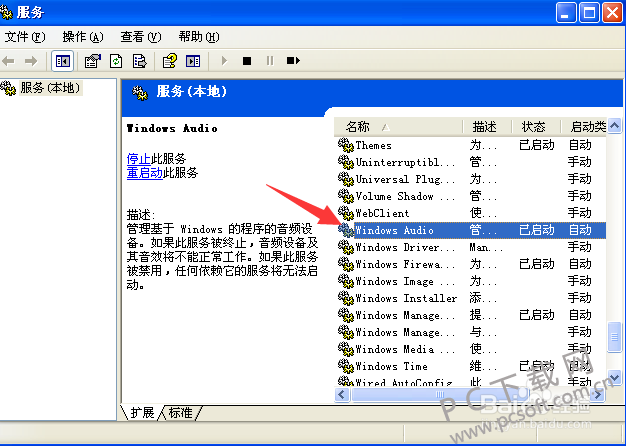
Task: Select the Windows Audio service name
Action: coord(394,230)
